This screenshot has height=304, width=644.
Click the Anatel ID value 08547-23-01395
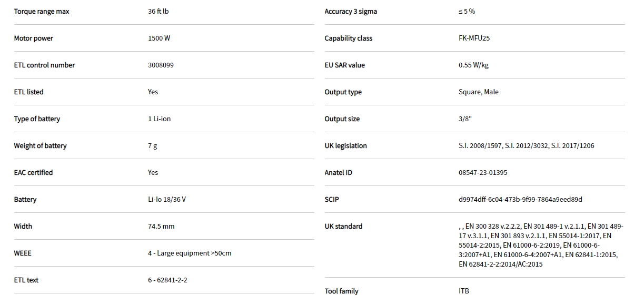tap(483, 173)
